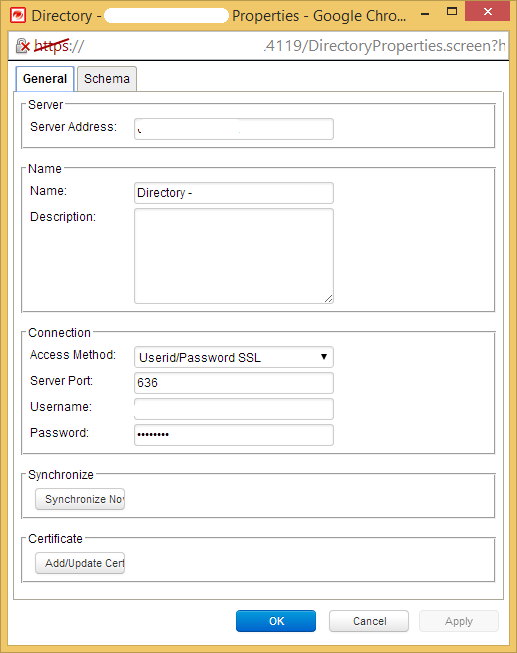Select the Userid/Password SSL combo box
This screenshot has width=517, height=653.
click(234, 357)
